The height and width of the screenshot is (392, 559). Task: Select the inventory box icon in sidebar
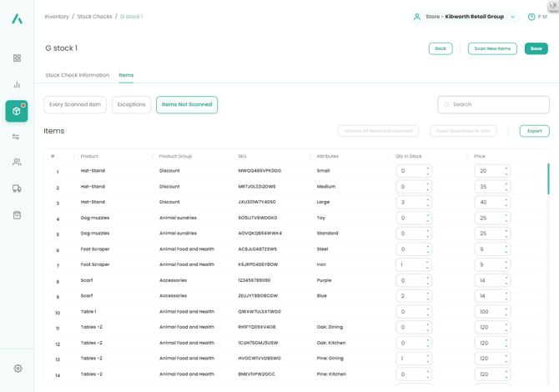[x=17, y=111]
